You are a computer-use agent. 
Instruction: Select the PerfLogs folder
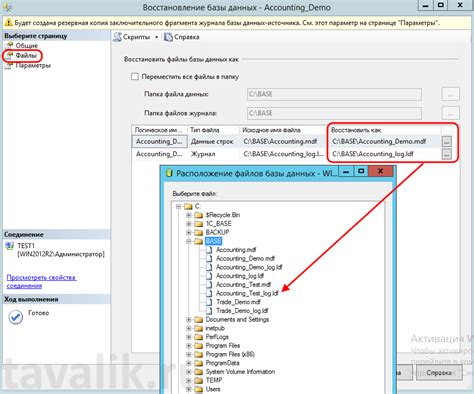[217, 337]
